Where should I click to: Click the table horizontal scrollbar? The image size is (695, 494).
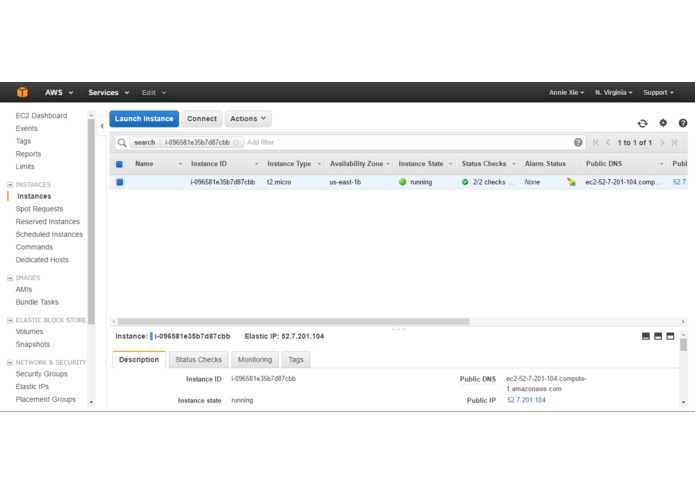293,321
